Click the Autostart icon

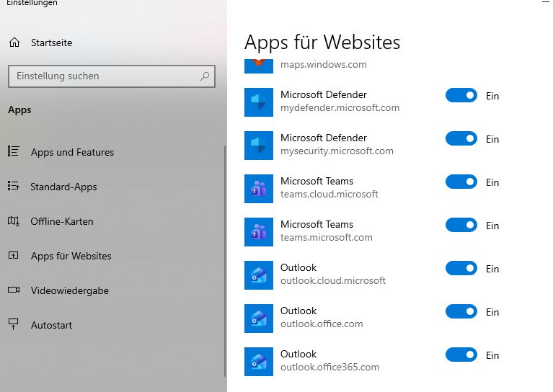(x=14, y=324)
